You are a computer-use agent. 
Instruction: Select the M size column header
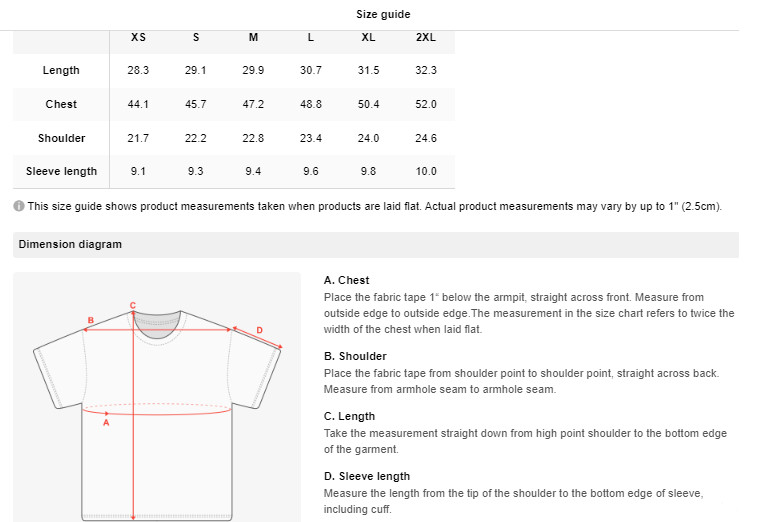point(253,37)
